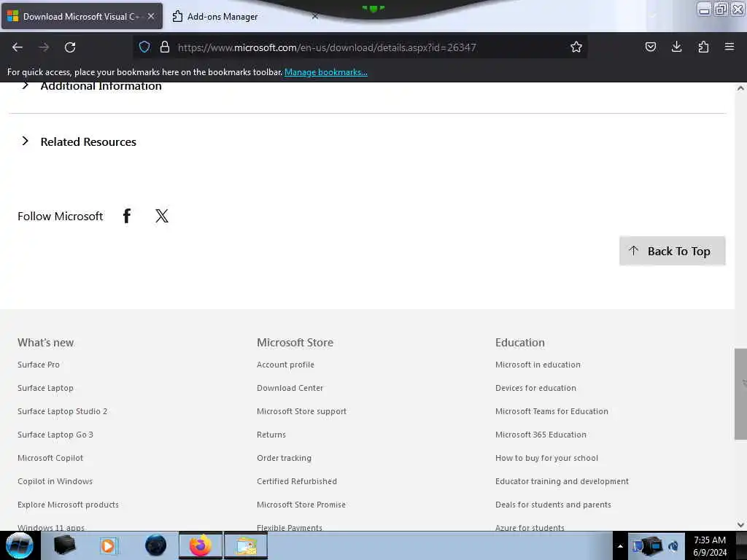The height and width of the screenshot is (560, 747).
Task: Open the Order tracking link
Action: [x=284, y=458]
